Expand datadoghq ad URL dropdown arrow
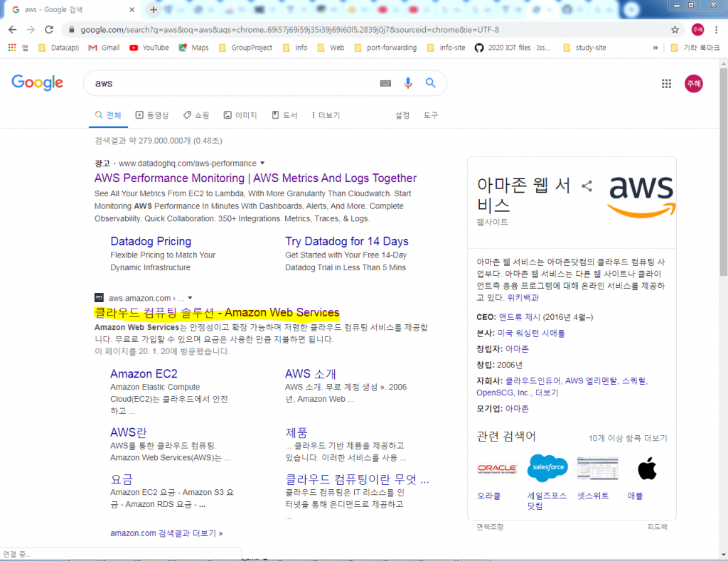Viewport: 728px width, 561px height. (262, 163)
